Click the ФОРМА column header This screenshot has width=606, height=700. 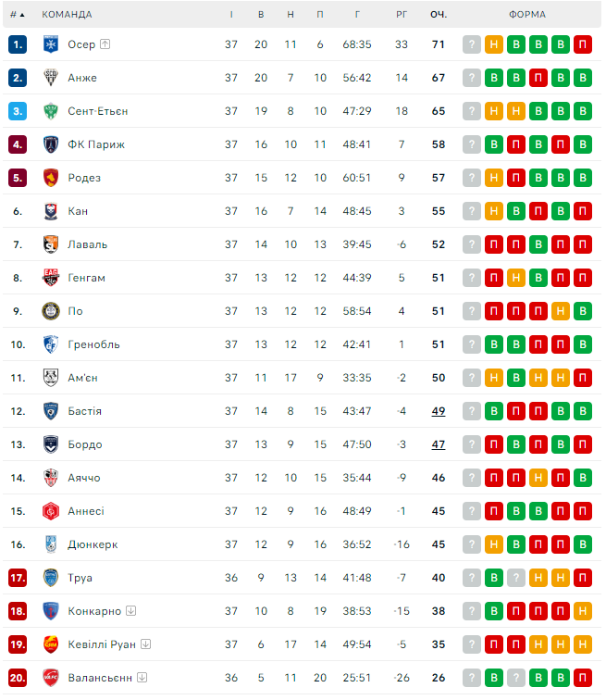click(x=527, y=15)
